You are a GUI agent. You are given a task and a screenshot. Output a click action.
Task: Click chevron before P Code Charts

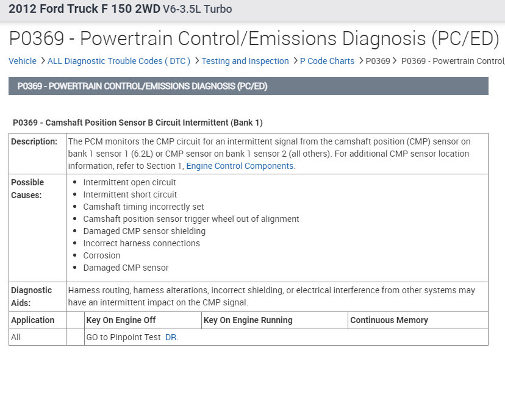[295, 61]
